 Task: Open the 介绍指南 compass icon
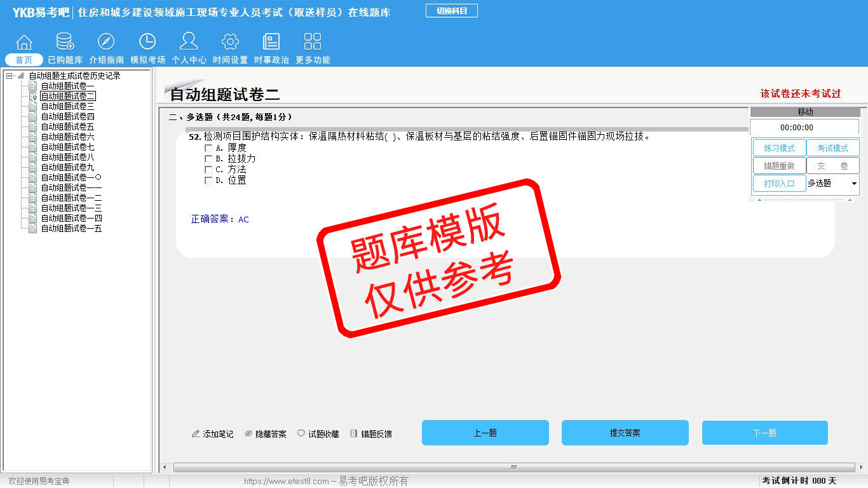click(x=106, y=42)
